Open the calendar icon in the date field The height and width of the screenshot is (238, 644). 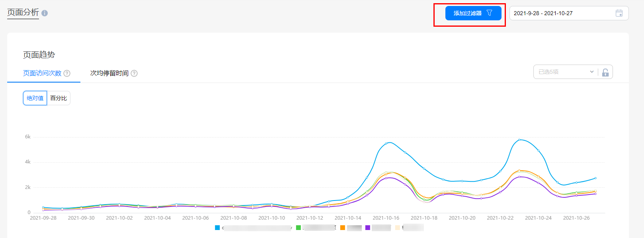pos(619,13)
